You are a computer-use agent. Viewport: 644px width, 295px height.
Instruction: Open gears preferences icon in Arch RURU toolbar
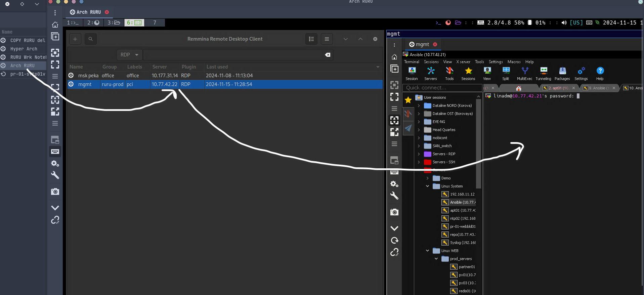(55, 163)
